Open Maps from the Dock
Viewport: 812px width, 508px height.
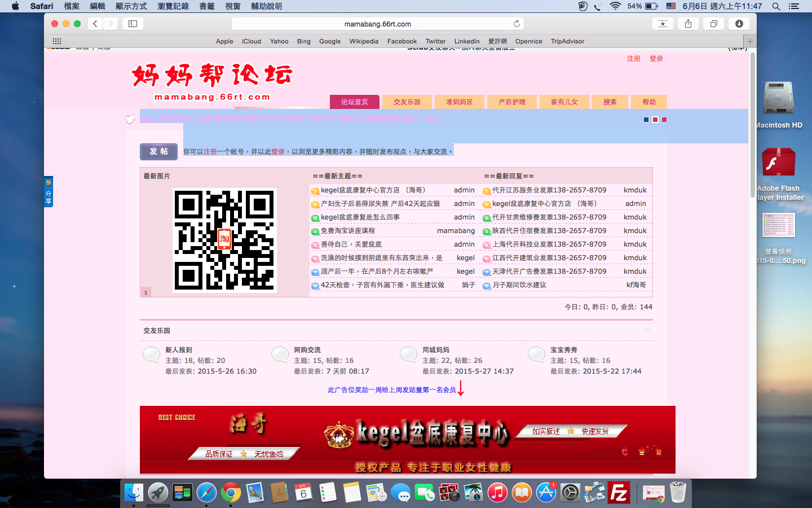point(376,493)
